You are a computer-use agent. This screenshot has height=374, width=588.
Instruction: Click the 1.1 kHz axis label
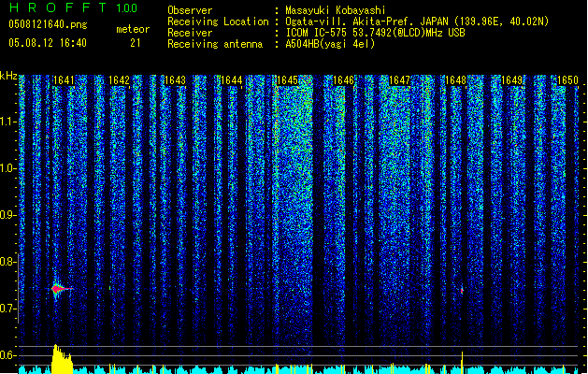point(7,122)
